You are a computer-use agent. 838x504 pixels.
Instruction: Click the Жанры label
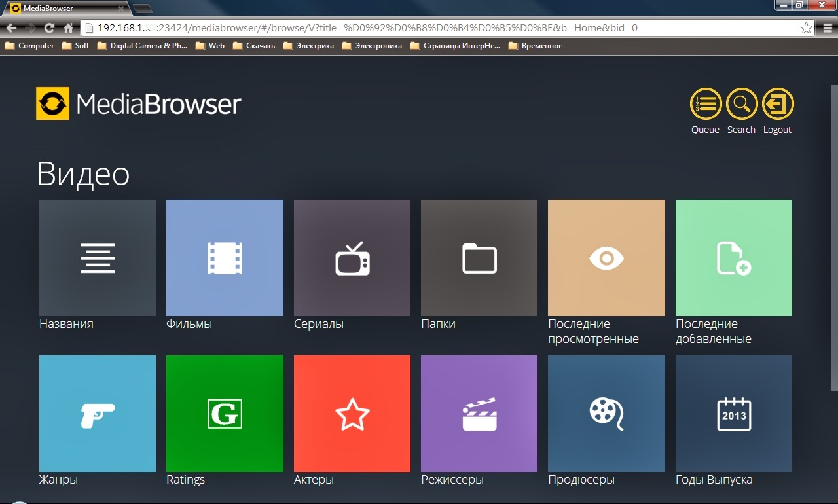click(58, 480)
